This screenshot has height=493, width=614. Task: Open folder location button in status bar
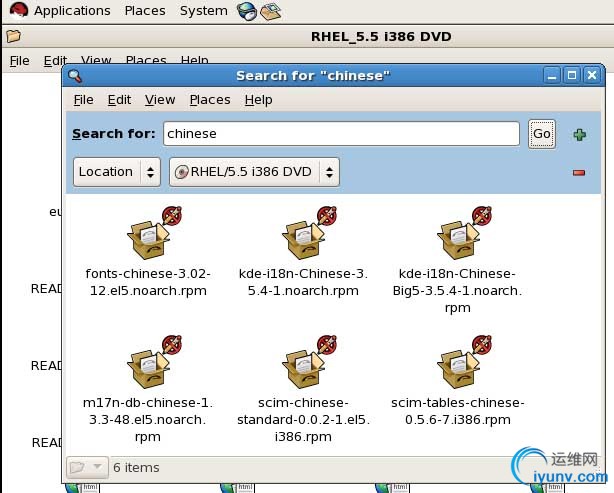(87, 467)
